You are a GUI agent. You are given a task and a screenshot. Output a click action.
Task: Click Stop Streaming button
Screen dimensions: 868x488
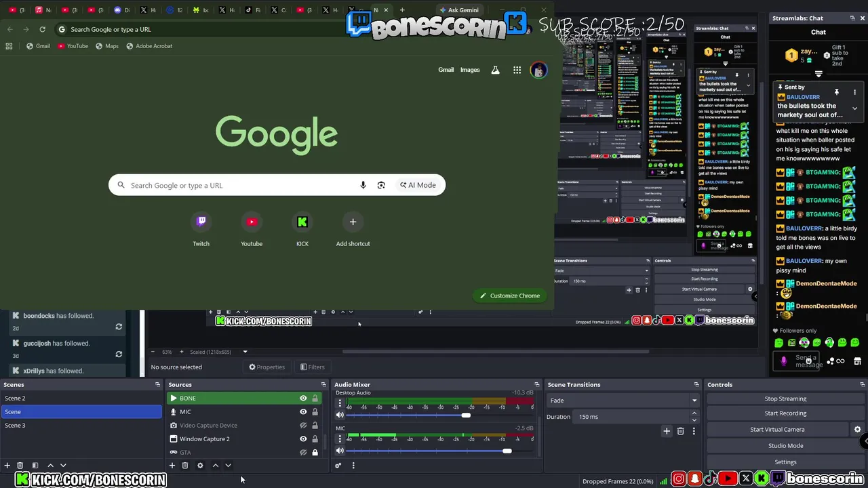(785, 399)
